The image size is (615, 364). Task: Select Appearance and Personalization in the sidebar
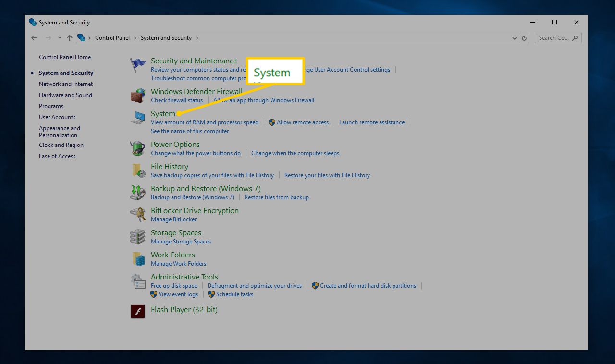(x=60, y=132)
